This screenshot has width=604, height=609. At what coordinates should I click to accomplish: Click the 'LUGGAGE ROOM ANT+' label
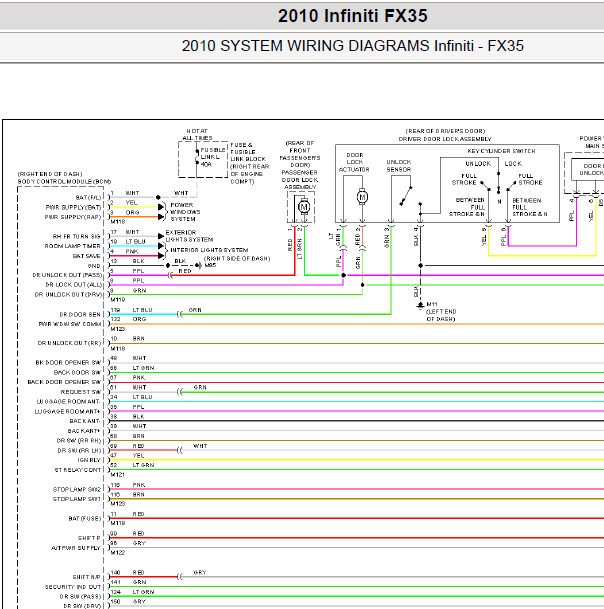click(x=68, y=411)
